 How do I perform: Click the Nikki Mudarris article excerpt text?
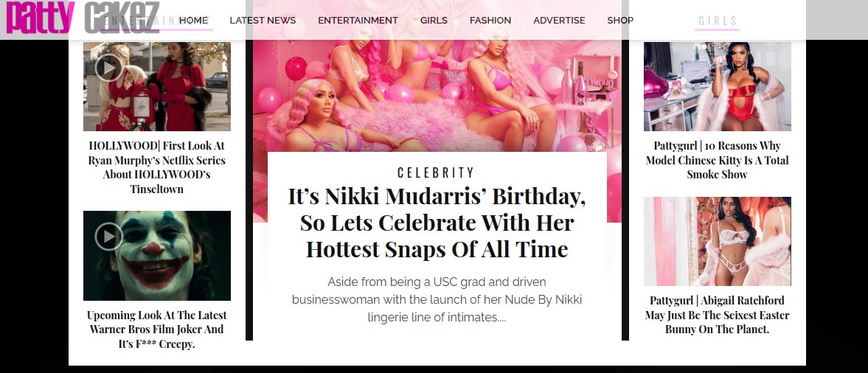pyautogui.click(x=437, y=300)
